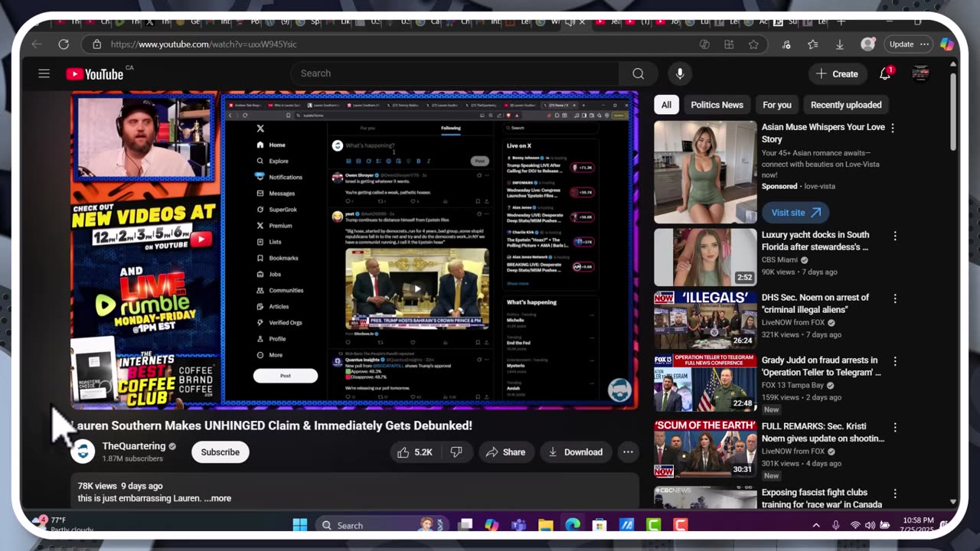The width and height of the screenshot is (980, 551).
Task: Show hidden system tray icons
Action: [x=816, y=525]
